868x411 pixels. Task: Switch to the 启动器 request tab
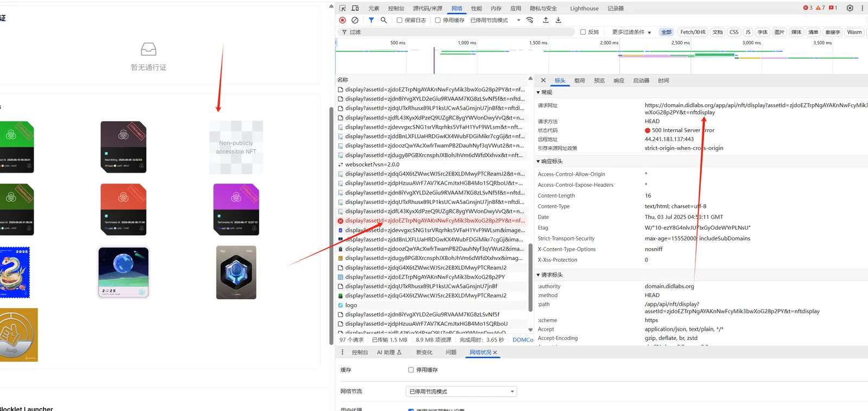click(641, 80)
